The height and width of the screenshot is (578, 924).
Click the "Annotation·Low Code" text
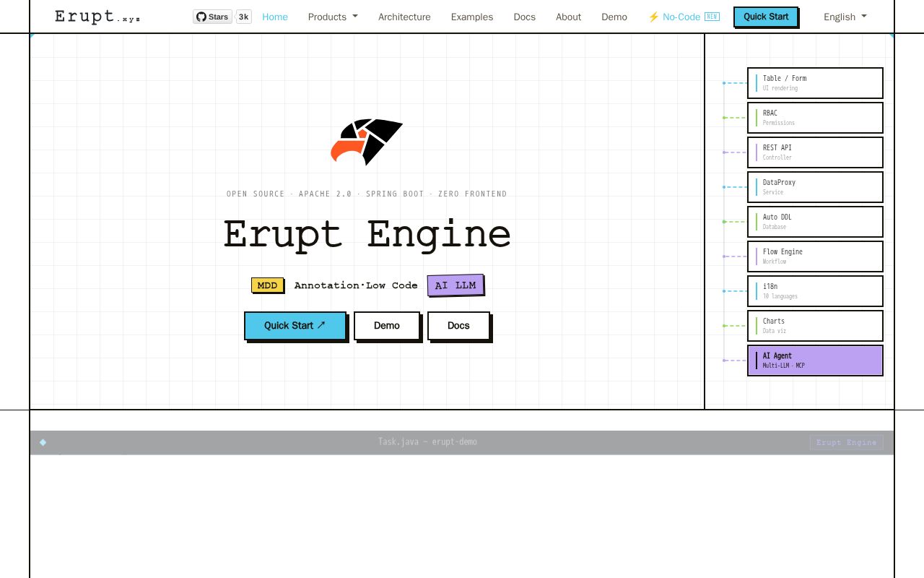click(x=356, y=285)
